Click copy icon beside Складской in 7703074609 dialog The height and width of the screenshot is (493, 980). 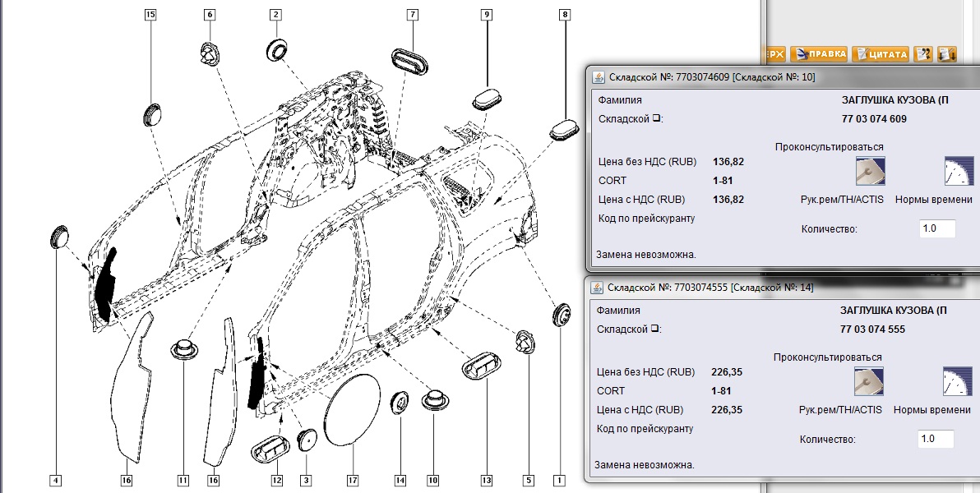pyautogui.click(x=657, y=119)
